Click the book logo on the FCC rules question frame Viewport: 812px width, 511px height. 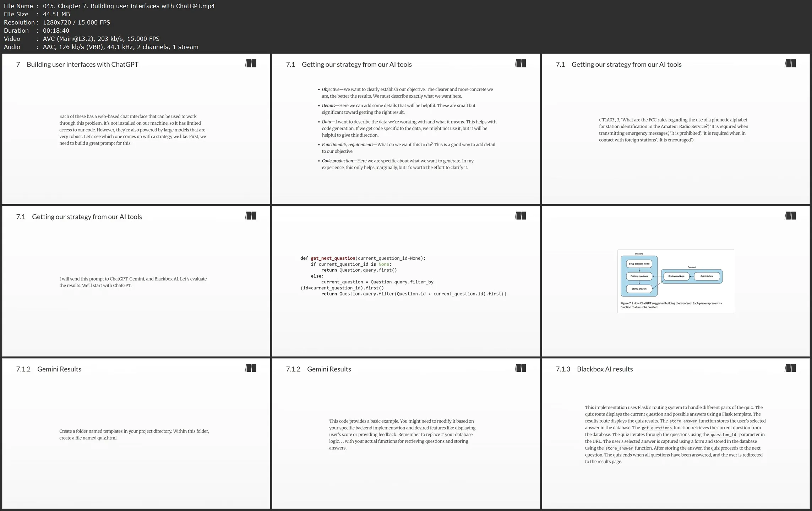pyautogui.click(x=790, y=64)
